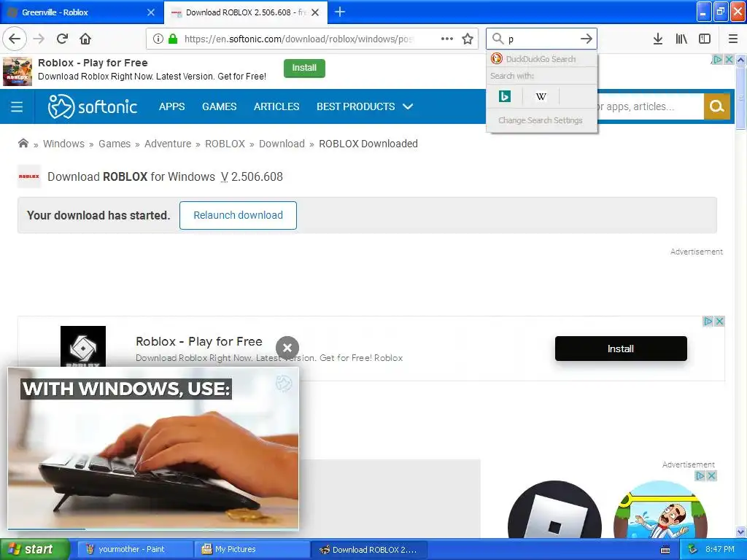The height and width of the screenshot is (560, 747).
Task: Open the APPS menu on Softonic
Action: click(x=172, y=106)
